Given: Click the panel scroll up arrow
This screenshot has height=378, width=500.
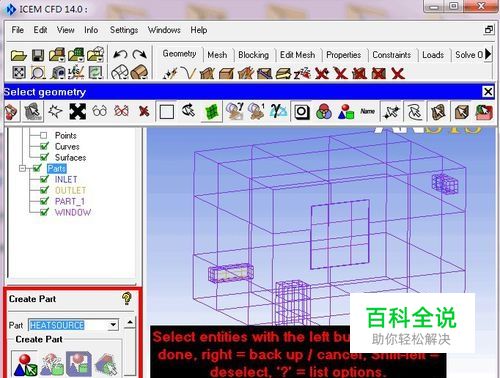Looking at the screenshot, I should click(130, 322).
